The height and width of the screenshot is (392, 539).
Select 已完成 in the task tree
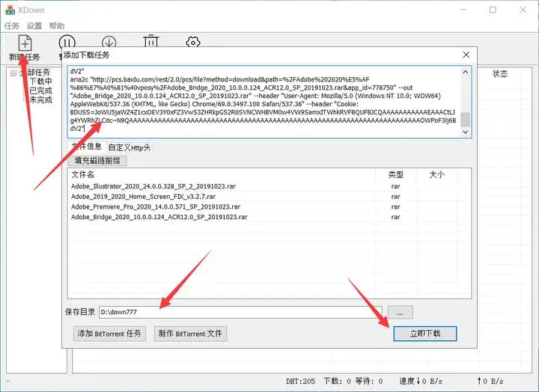click(41, 91)
